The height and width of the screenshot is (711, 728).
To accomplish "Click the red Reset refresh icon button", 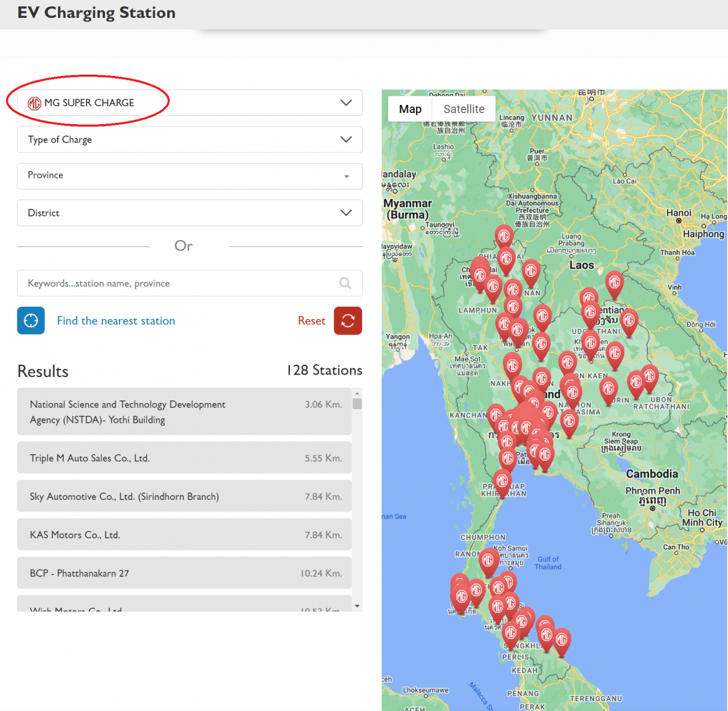I will (348, 320).
